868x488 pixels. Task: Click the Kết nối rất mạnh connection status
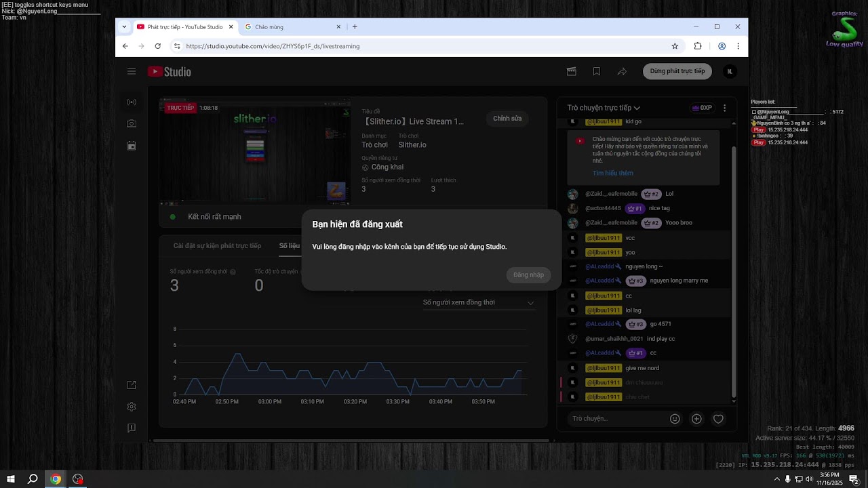(x=214, y=217)
